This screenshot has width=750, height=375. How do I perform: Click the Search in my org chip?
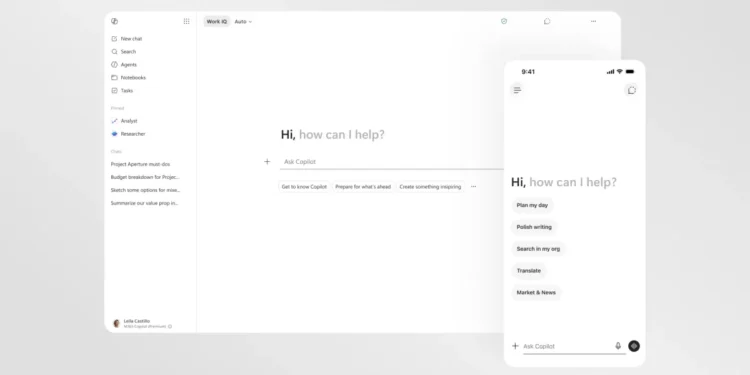[538, 249]
